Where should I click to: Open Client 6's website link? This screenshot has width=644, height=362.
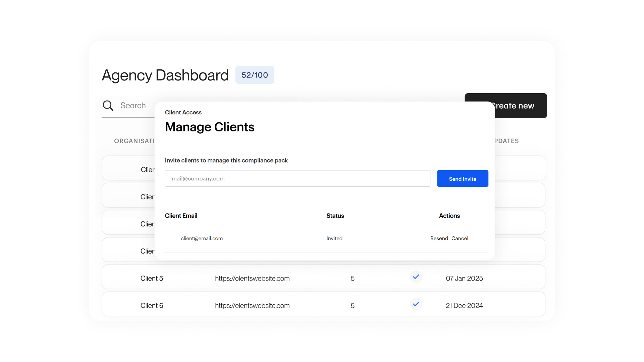pos(252,305)
